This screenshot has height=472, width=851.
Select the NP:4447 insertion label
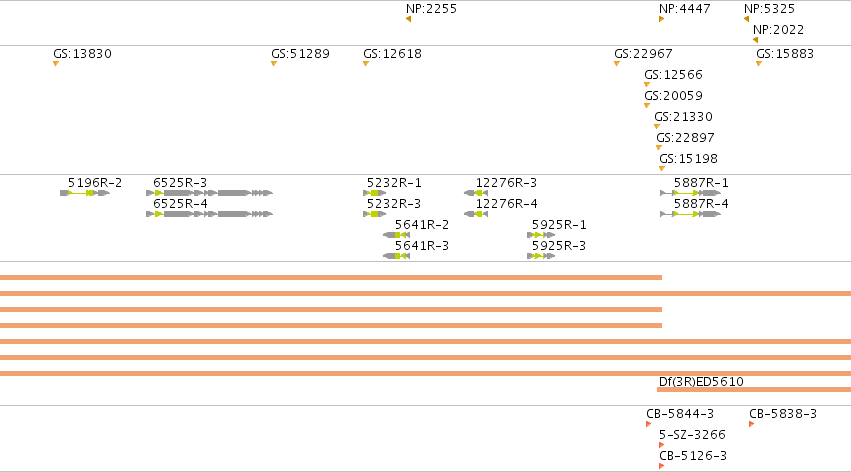pyautogui.click(x=684, y=9)
